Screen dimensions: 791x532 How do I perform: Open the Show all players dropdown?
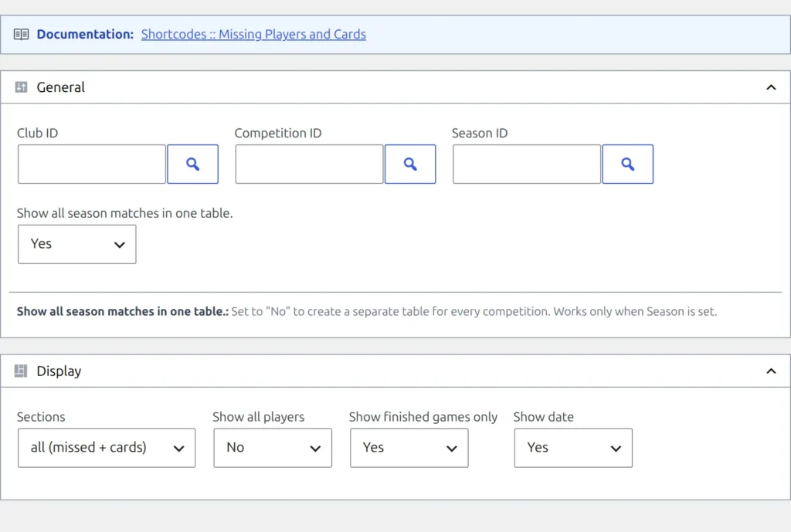(x=273, y=448)
